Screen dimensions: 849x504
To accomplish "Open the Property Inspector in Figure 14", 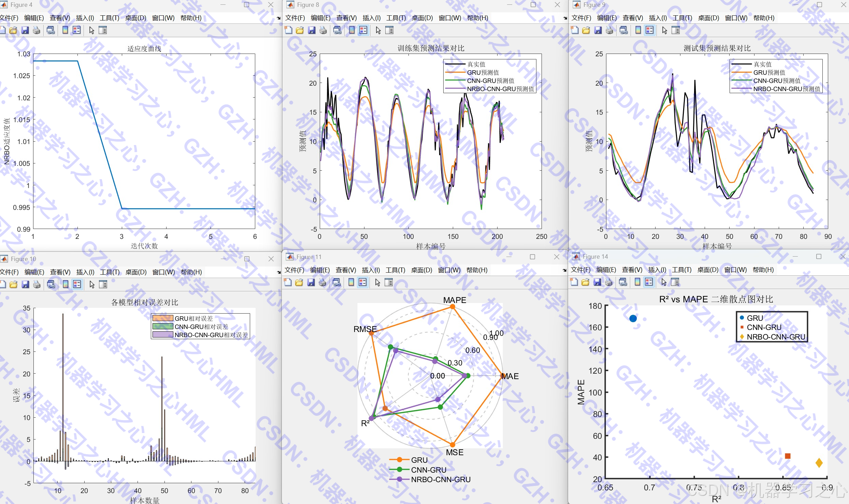I will [675, 282].
